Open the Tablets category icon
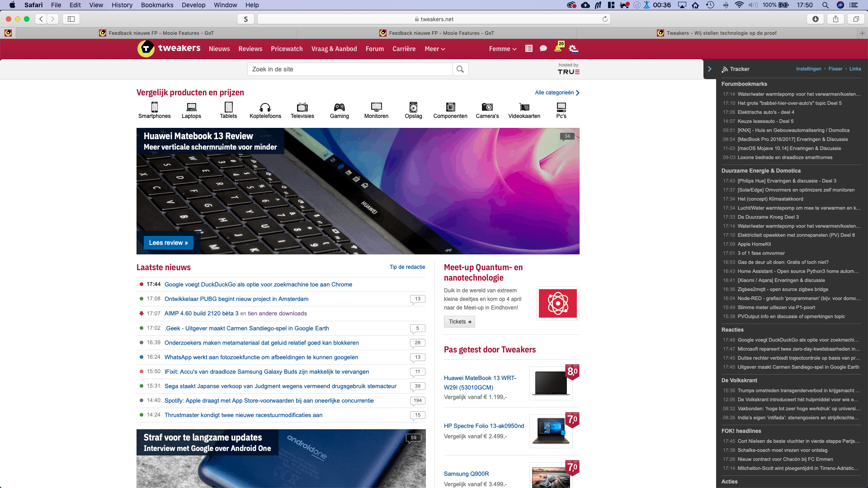 [228, 107]
